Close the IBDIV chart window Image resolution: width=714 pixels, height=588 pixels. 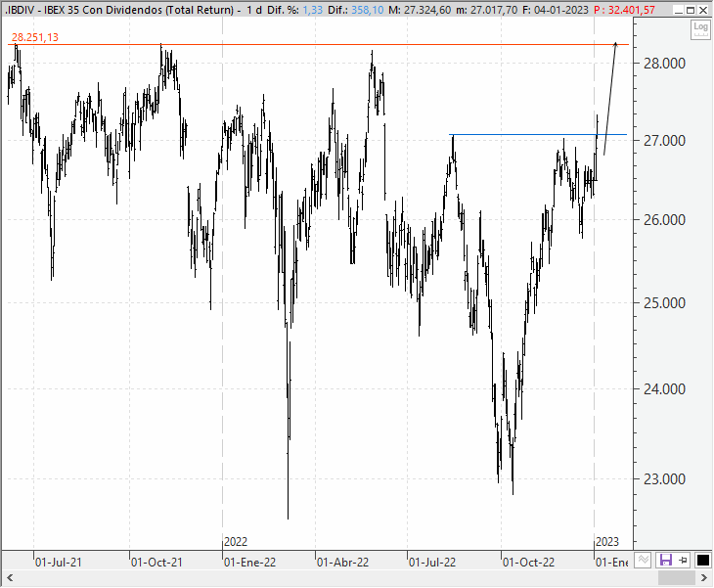tap(702, 10)
